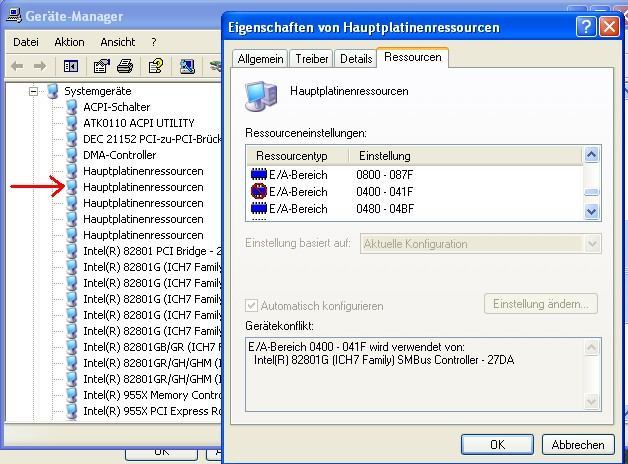Click the resource list scrollbar thumb
Viewport: 628px width, 464px height.
(x=592, y=192)
